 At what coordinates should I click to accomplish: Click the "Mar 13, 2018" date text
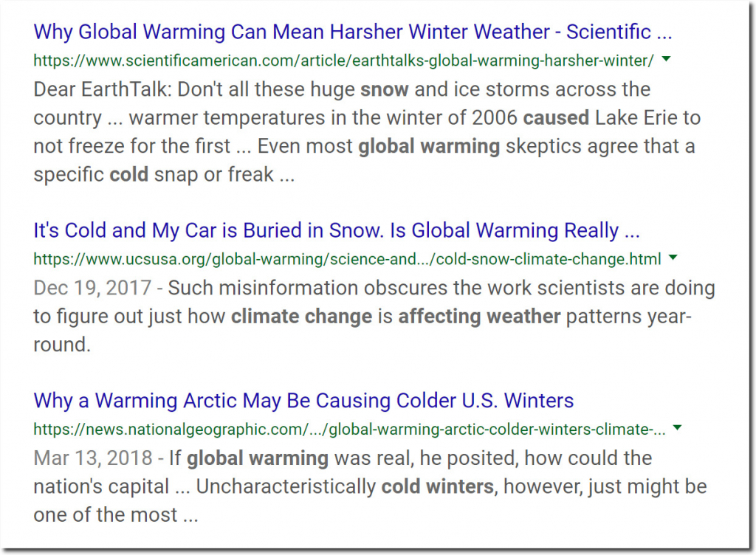(93, 458)
